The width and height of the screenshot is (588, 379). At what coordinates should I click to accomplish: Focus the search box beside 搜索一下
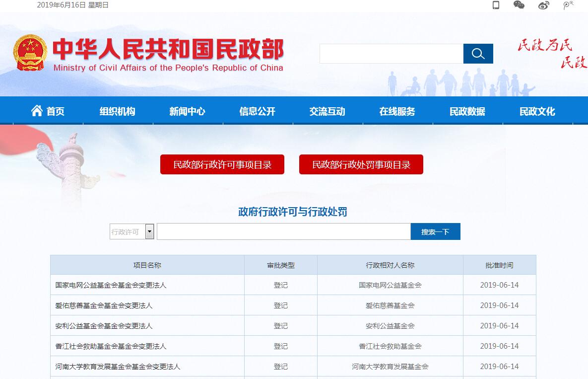pos(283,231)
